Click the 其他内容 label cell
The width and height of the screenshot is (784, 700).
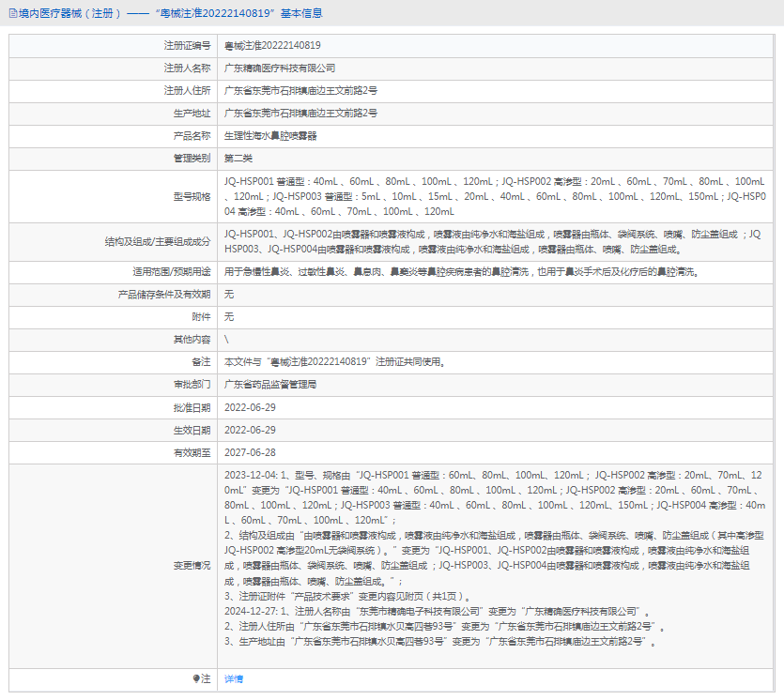[x=113, y=340]
